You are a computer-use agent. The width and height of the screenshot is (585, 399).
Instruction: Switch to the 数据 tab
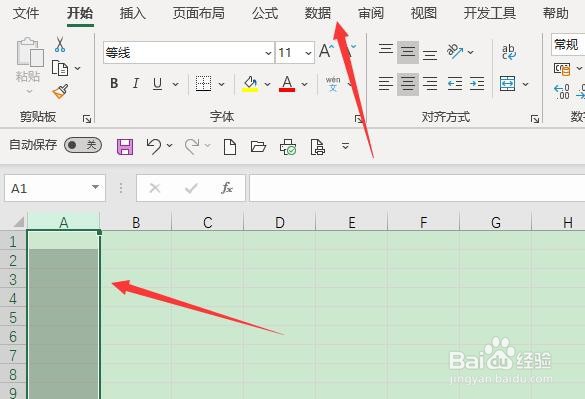tap(318, 14)
